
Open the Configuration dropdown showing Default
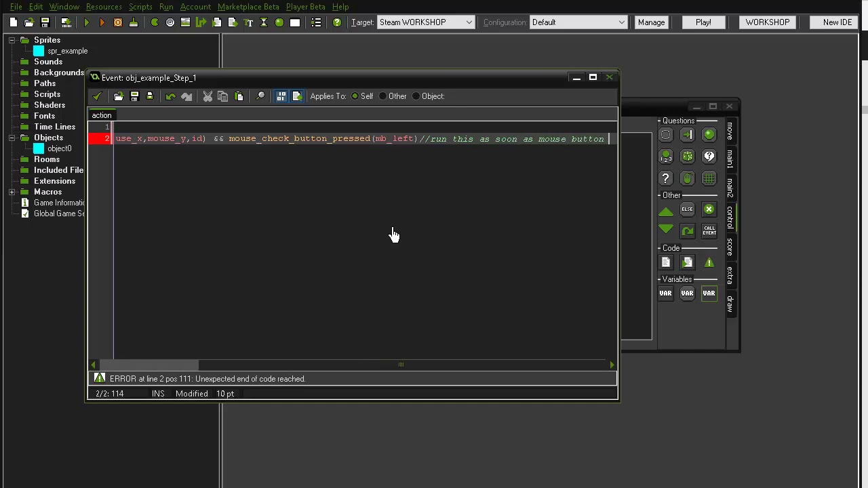[x=578, y=22]
